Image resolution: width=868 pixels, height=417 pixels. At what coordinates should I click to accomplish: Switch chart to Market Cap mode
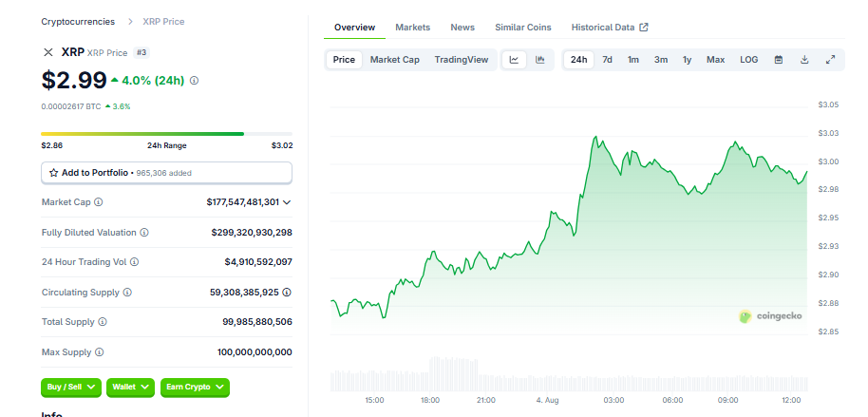(395, 60)
